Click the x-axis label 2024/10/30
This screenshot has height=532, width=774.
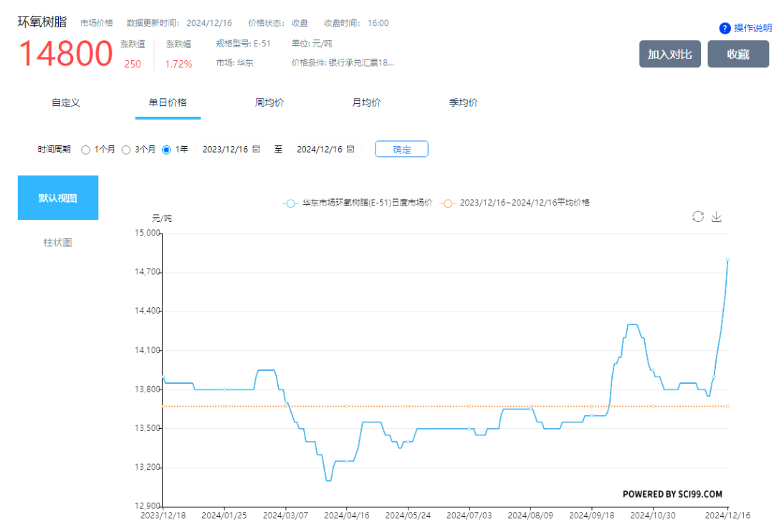[653, 516]
